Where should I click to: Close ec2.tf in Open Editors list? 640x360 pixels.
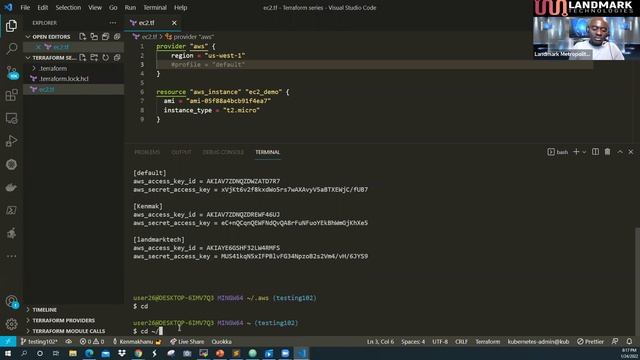pos(38,47)
